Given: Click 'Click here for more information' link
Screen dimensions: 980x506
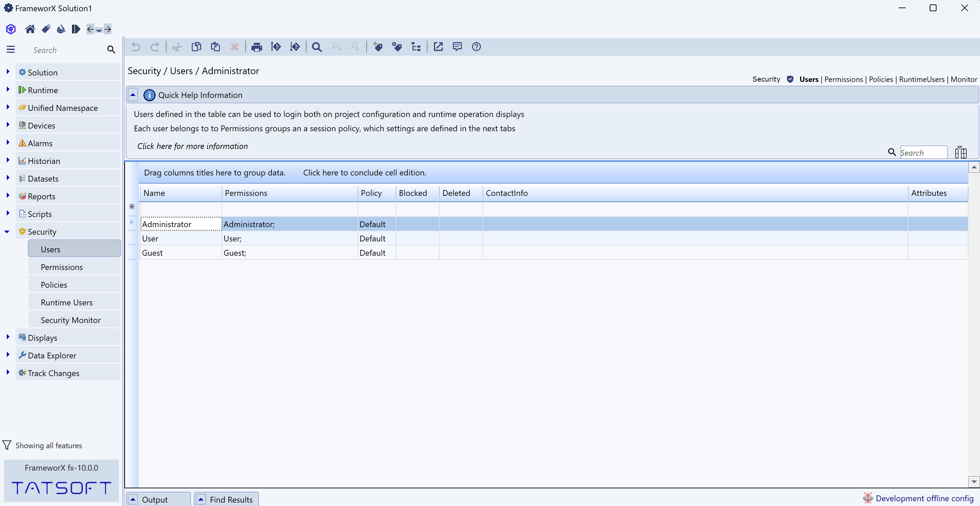Looking at the screenshot, I should [192, 146].
